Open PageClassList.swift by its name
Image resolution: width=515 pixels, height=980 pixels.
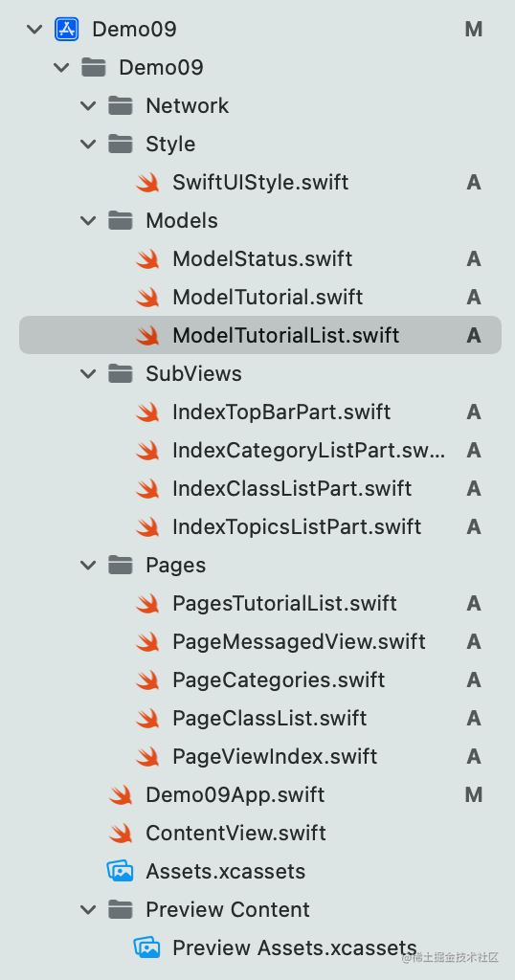tap(269, 718)
